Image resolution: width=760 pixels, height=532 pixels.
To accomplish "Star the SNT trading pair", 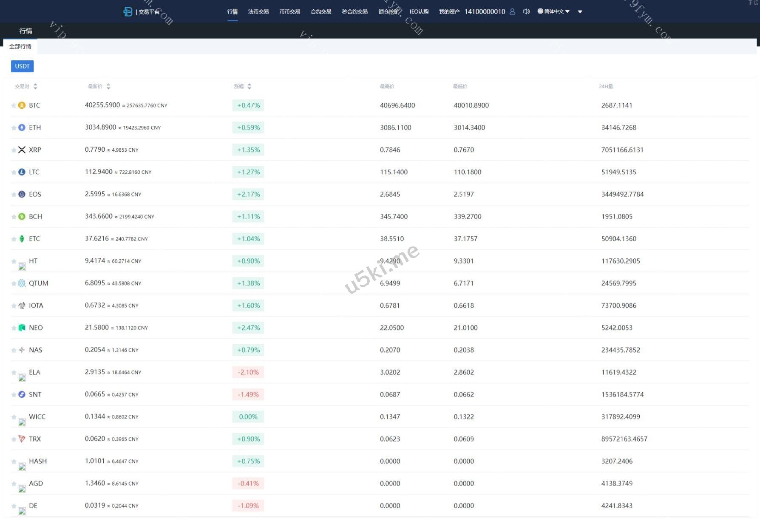I will point(14,395).
